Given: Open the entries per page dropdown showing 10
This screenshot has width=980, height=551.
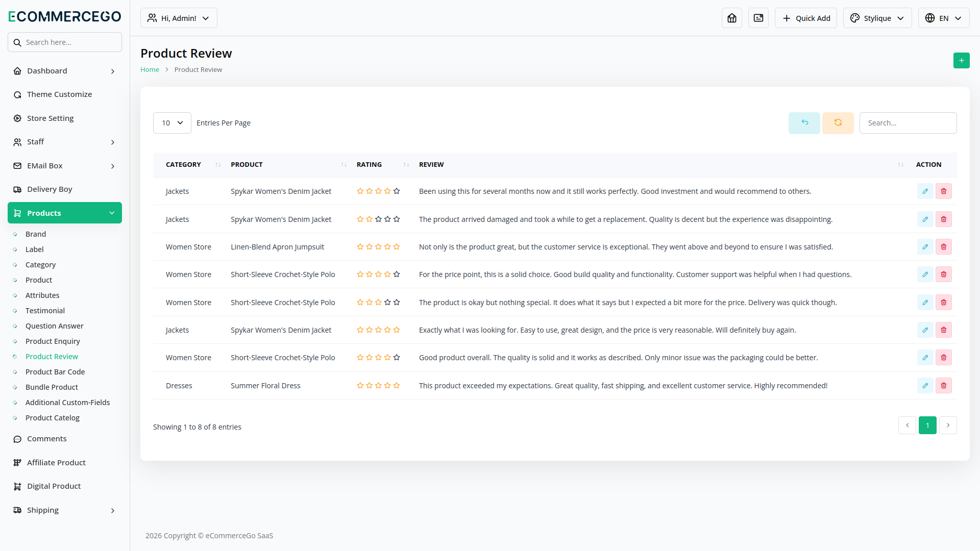Looking at the screenshot, I should (x=172, y=123).
